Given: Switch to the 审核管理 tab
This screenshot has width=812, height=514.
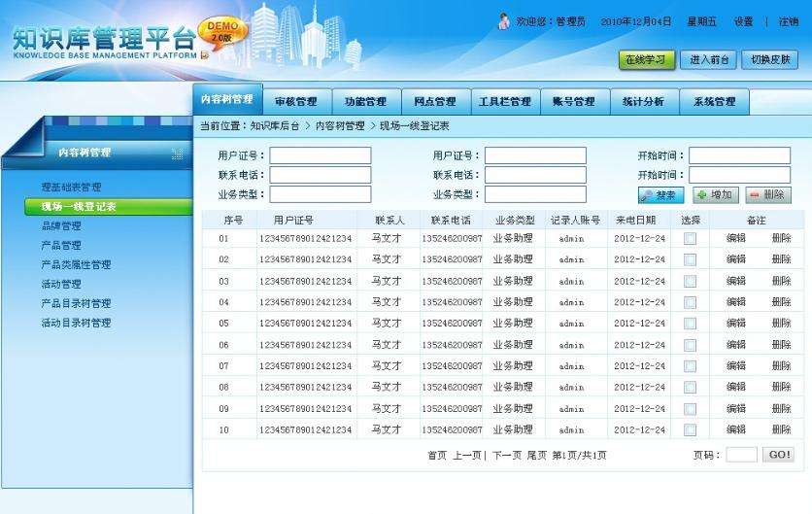Looking at the screenshot, I should pos(297,102).
